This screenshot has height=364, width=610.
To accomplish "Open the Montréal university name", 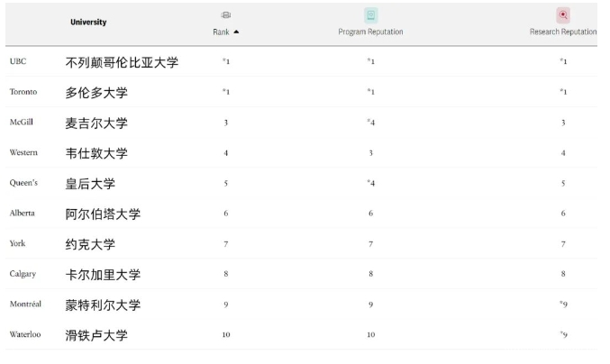I will (25, 305).
